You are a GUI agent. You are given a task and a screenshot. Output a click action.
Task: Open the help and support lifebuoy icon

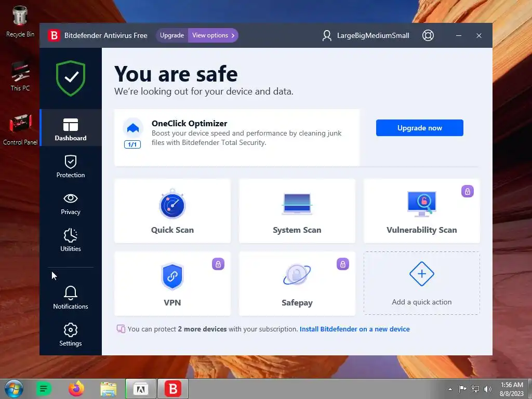428,35
